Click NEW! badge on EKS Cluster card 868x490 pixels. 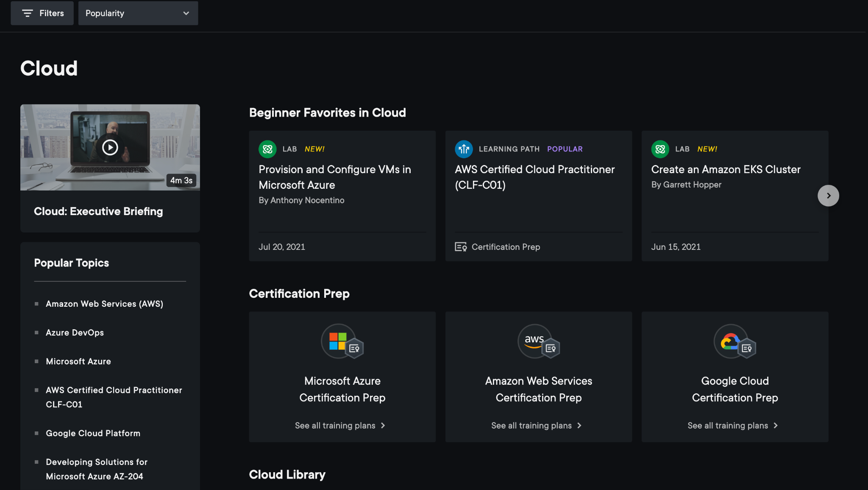[707, 149]
